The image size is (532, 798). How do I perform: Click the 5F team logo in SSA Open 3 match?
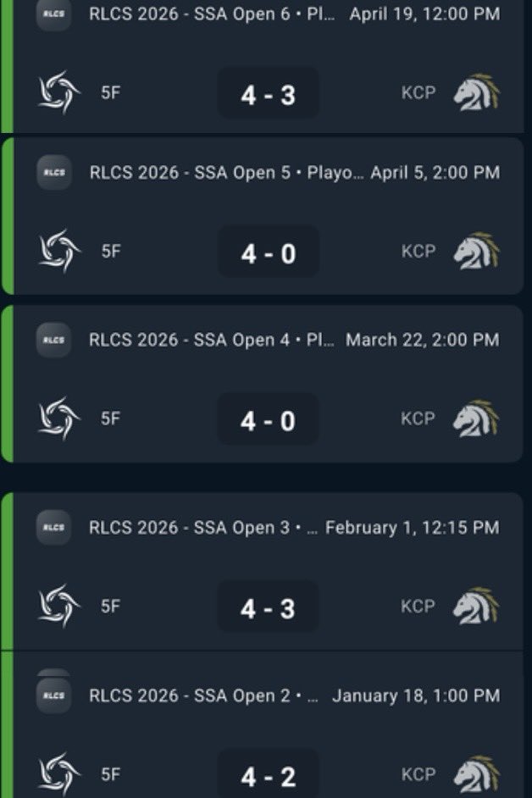click(59, 607)
